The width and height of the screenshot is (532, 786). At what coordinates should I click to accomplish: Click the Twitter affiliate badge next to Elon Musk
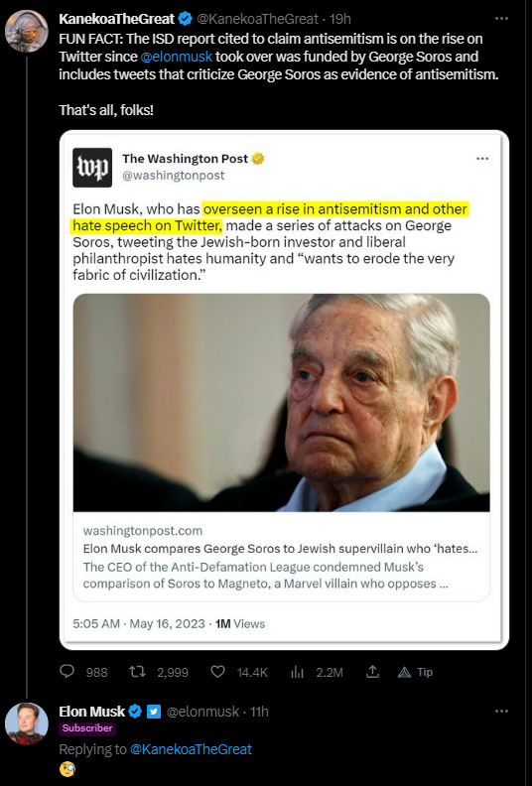[x=154, y=712]
